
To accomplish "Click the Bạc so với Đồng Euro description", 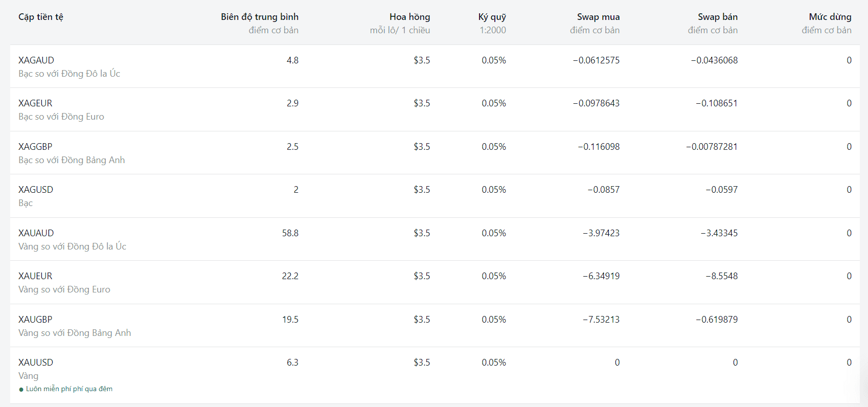I will [61, 117].
